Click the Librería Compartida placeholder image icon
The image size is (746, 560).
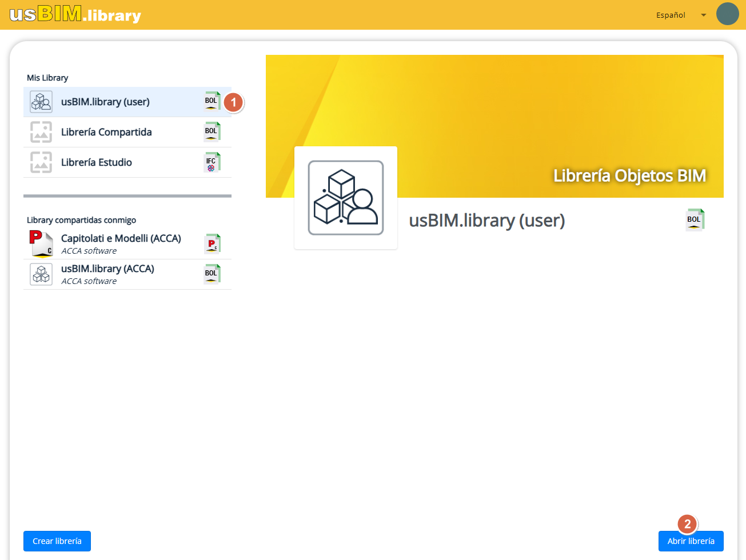(x=41, y=132)
